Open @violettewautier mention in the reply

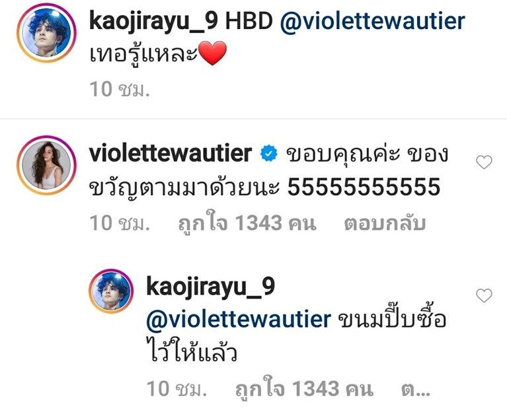(239, 318)
